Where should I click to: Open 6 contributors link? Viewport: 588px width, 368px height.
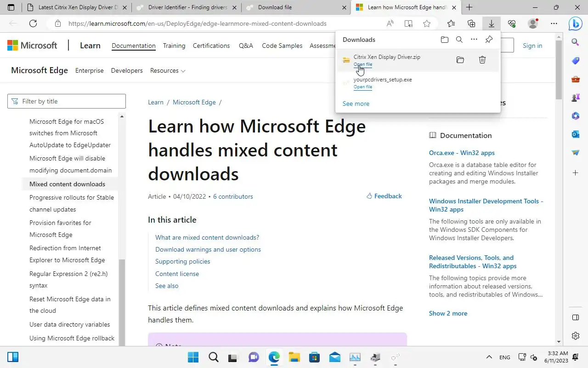click(x=233, y=196)
